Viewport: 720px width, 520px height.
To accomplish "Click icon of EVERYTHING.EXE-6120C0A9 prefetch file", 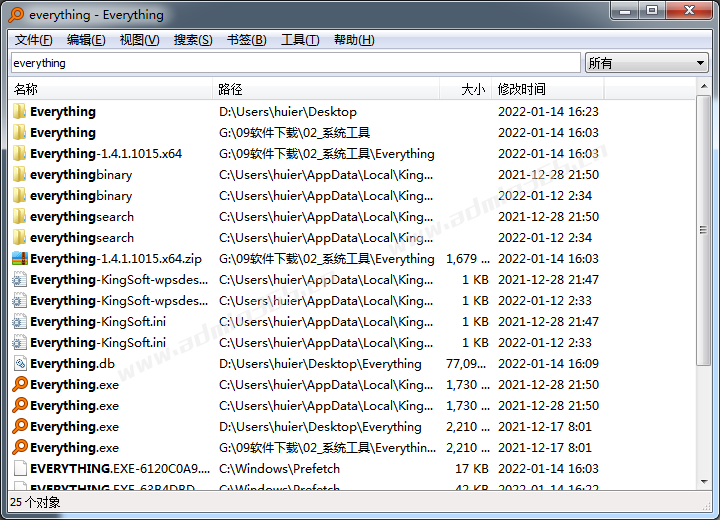I will (x=20, y=469).
